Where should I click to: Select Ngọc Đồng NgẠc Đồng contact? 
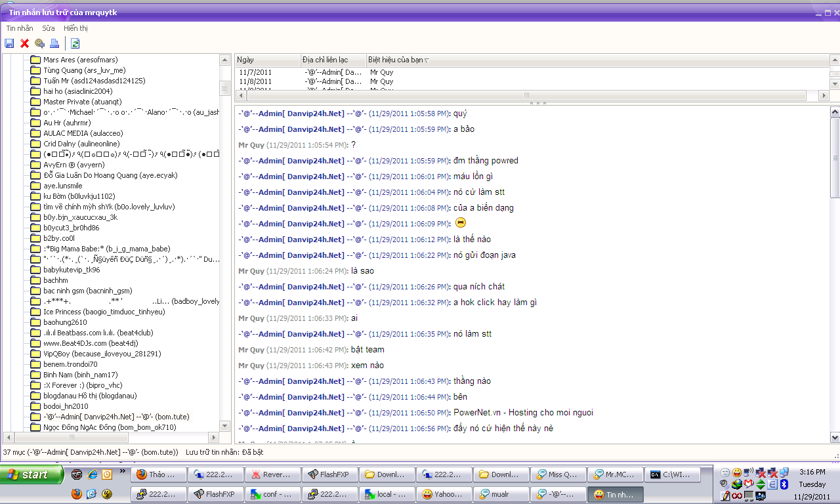tap(110, 427)
